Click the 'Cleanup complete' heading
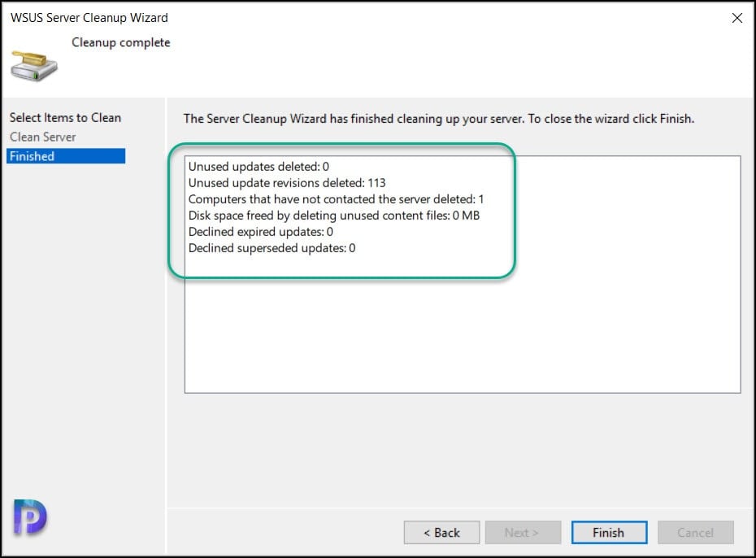The image size is (756, 558). pyautogui.click(x=121, y=42)
